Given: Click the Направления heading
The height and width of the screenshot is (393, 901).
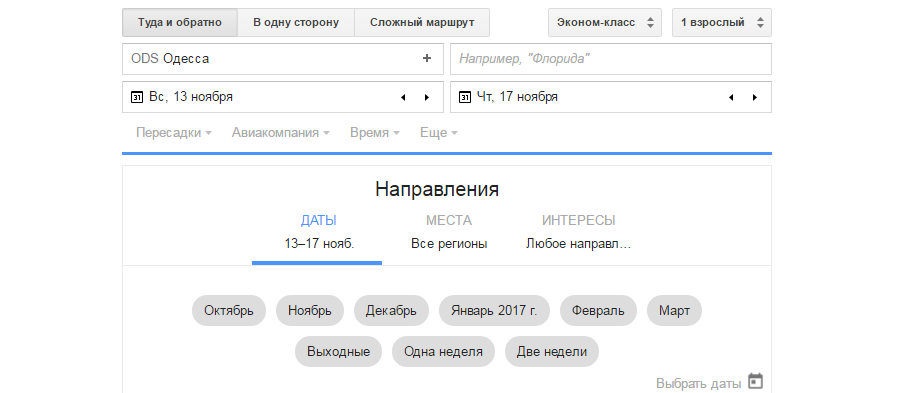Looking at the screenshot, I should [437, 189].
